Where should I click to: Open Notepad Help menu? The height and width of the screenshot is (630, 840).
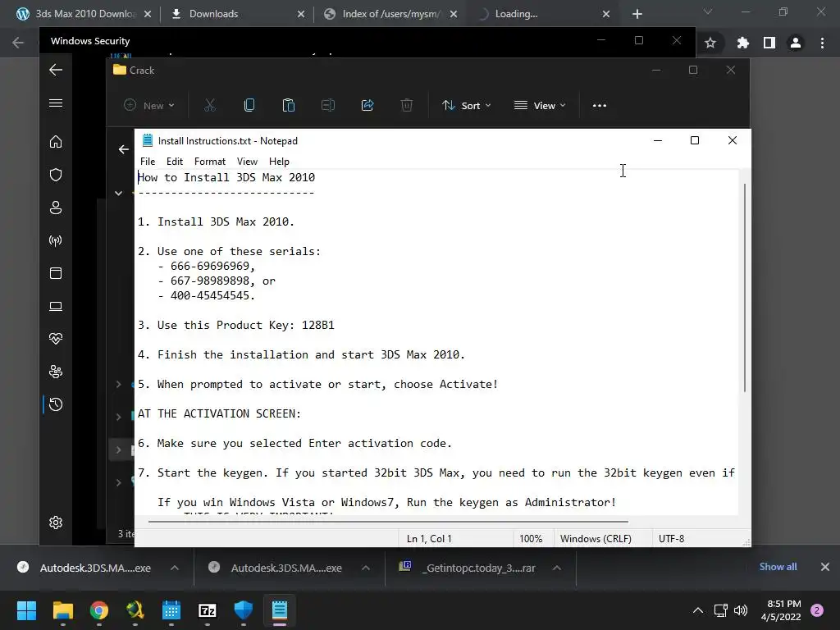[x=279, y=162]
